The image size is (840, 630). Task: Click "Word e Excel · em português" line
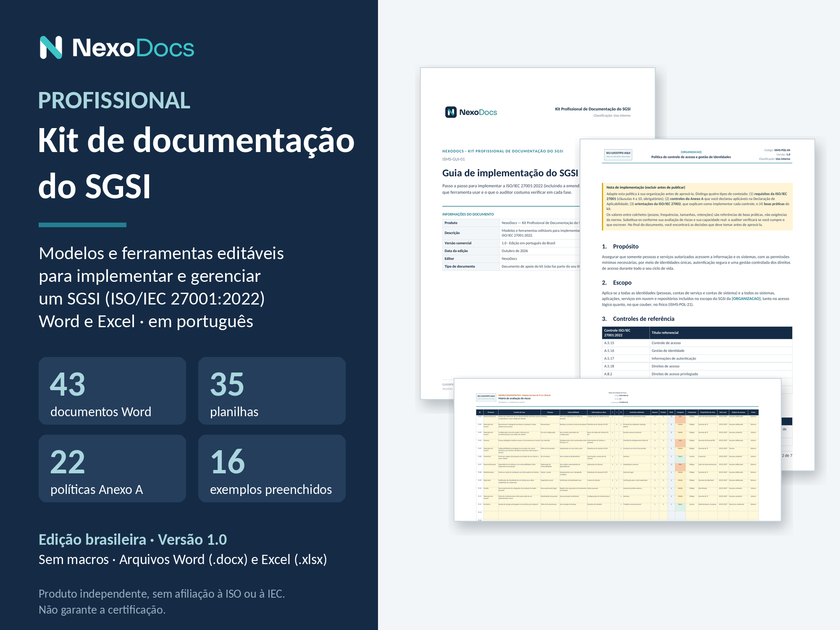click(146, 321)
